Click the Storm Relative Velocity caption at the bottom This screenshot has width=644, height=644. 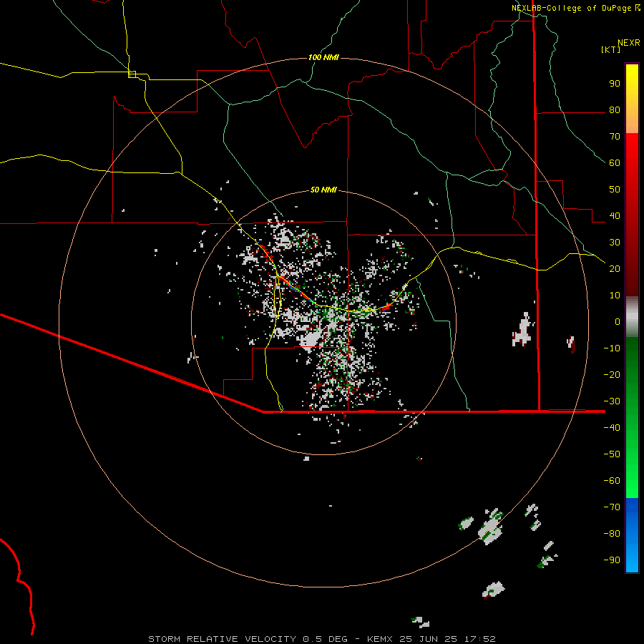(321, 639)
